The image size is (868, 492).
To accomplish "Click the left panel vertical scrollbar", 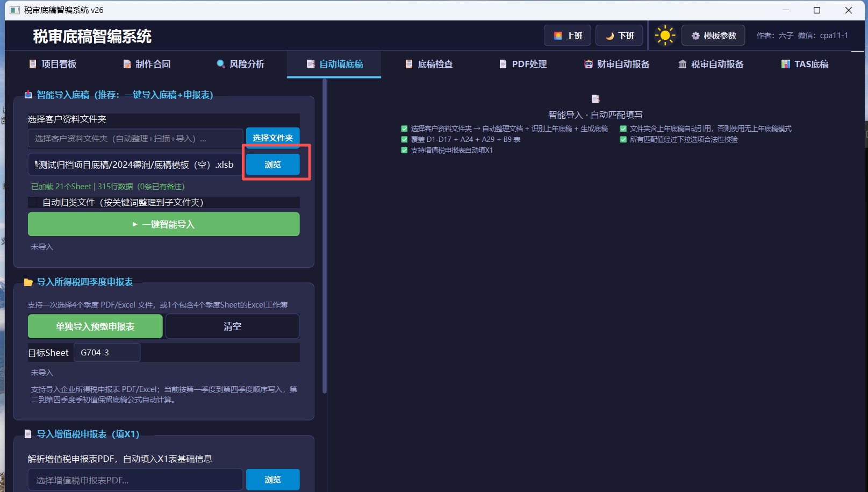I will 325,237.
